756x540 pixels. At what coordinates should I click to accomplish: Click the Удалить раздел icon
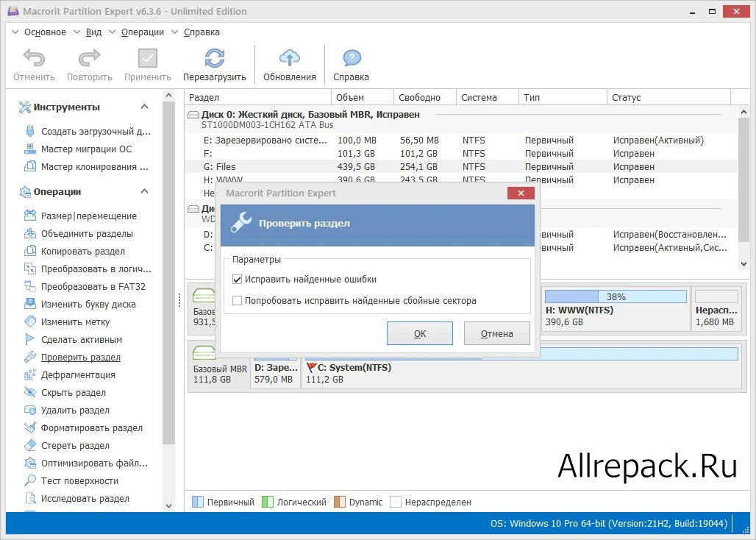(30, 411)
